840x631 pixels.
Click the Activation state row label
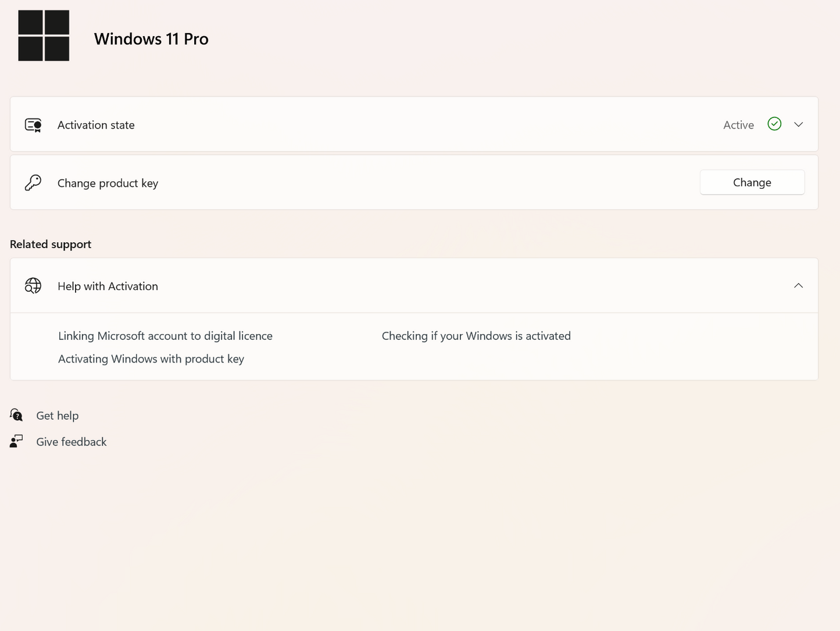coord(96,125)
